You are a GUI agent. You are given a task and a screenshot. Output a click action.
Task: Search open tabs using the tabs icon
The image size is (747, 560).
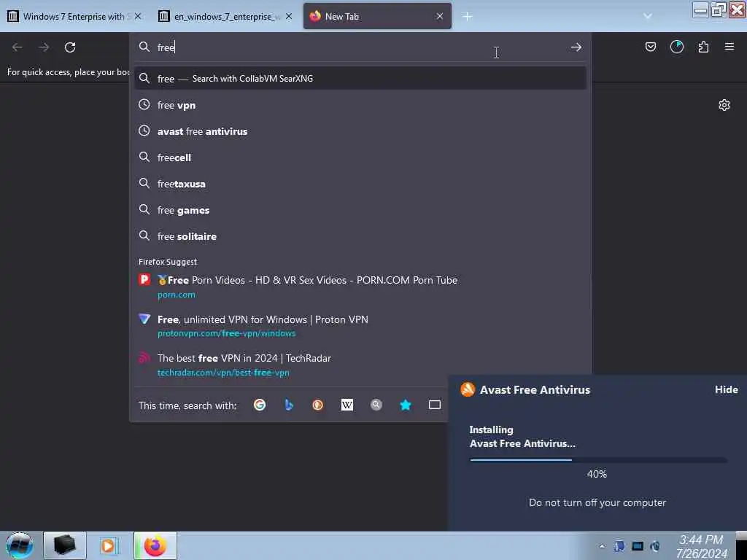pos(435,405)
